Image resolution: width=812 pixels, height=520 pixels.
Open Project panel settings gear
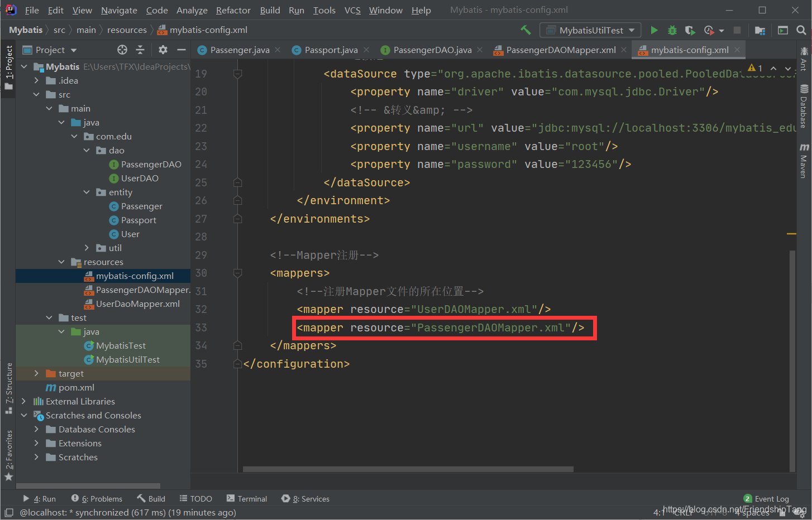(163, 50)
